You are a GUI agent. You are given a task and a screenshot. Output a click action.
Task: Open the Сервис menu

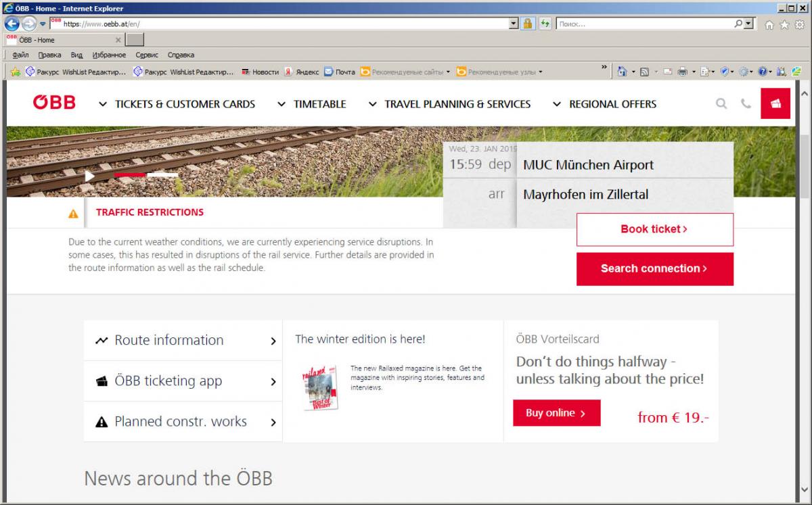click(x=147, y=55)
